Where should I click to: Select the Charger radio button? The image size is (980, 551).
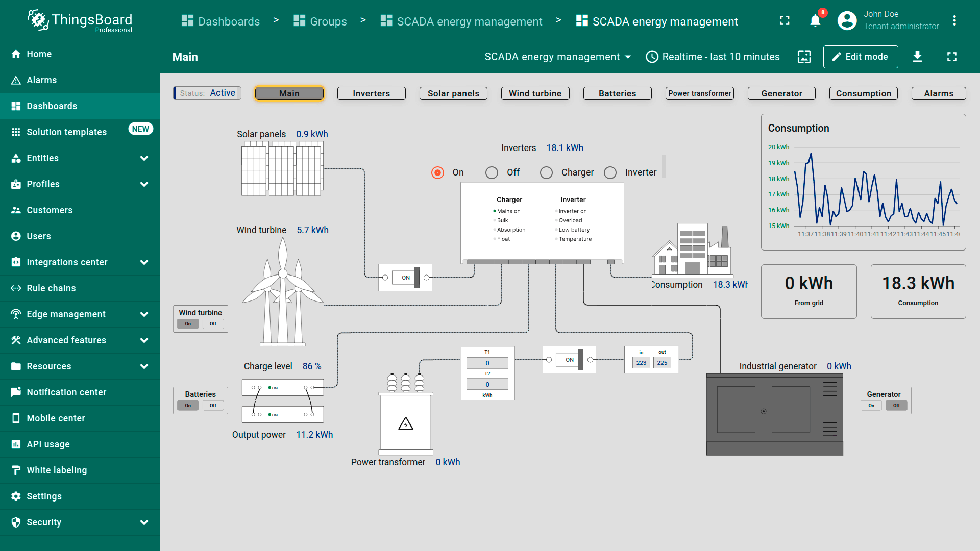click(x=546, y=173)
